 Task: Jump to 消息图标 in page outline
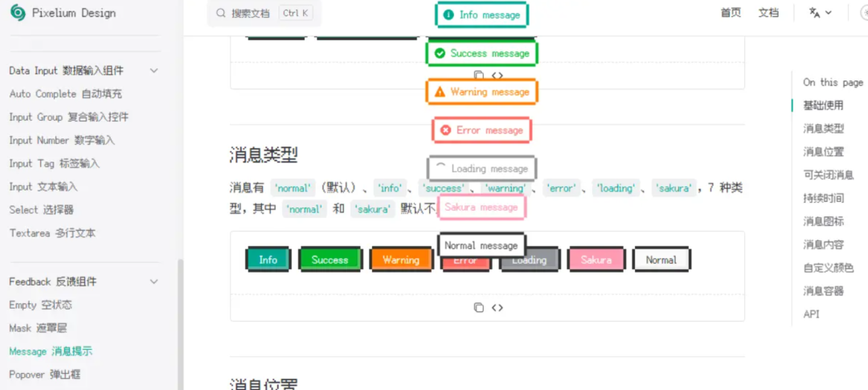point(823,222)
